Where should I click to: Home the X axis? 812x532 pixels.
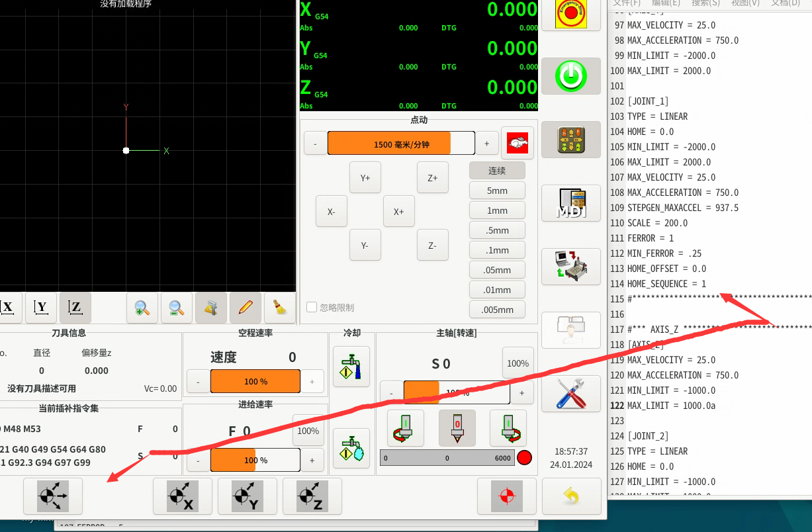(182, 496)
